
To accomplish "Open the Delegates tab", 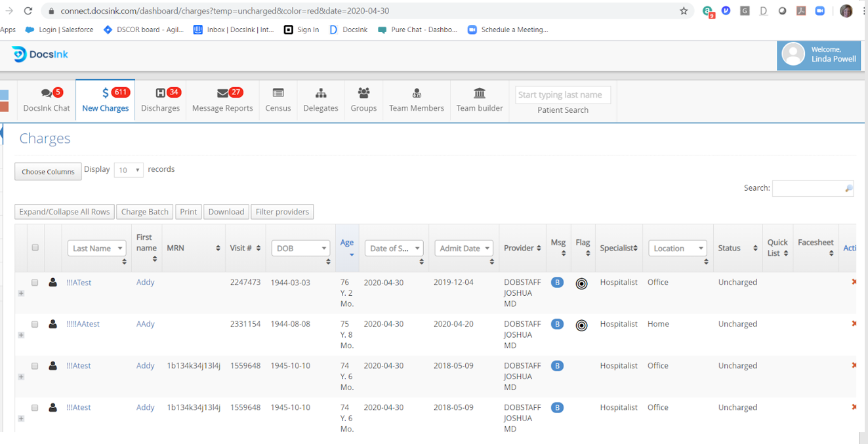I will 321,100.
